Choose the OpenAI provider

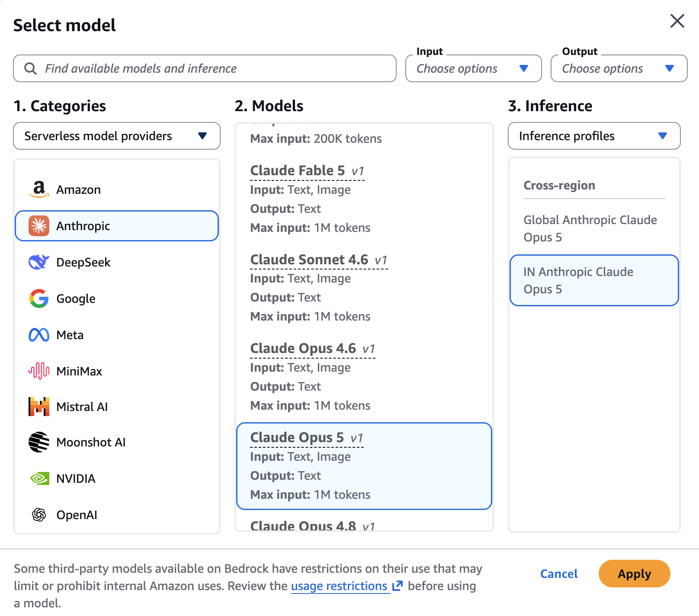(117, 515)
